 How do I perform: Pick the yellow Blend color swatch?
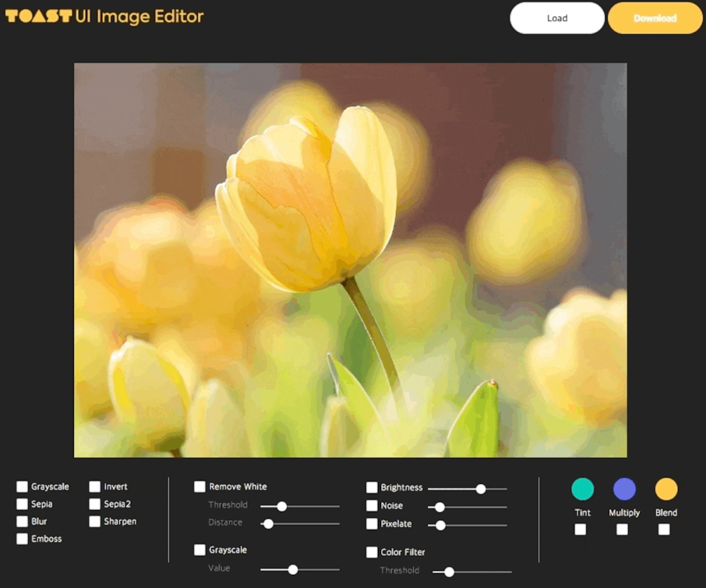[666, 489]
